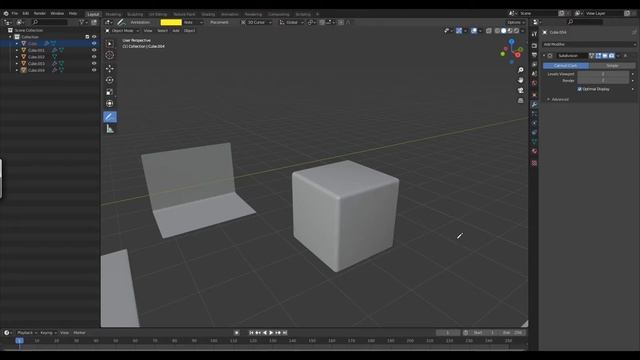This screenshot has height=360, width=640.
Task: Toggle Collection exclude checkbox in outliner
Action: 87,37
